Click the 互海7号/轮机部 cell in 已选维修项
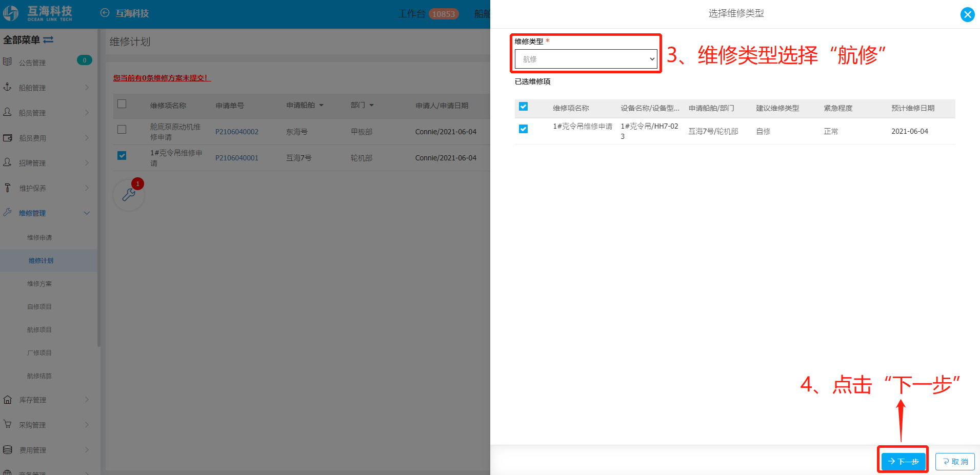Viewport: 980px width, 475px height. tap(713, 131)
